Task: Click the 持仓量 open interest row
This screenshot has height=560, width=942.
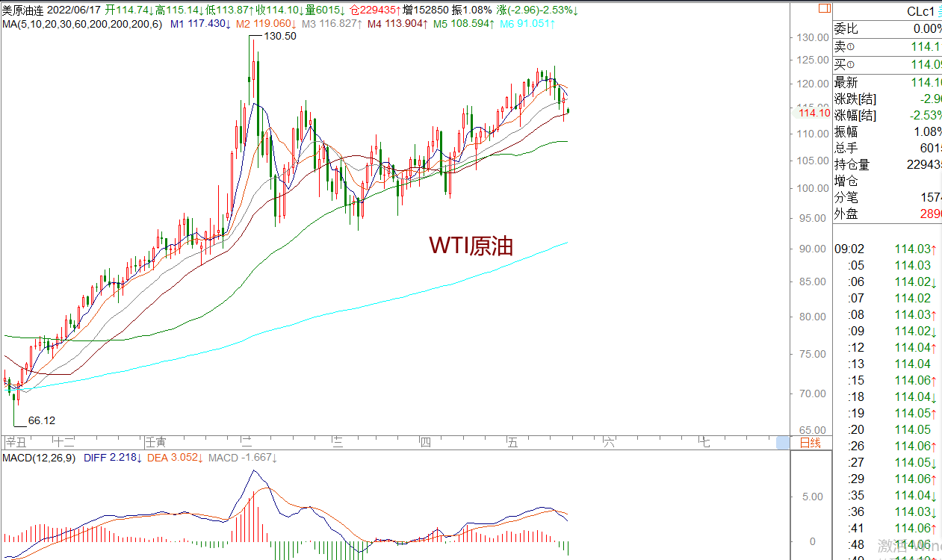Action: pyautogui.click(x=887, y=164)
